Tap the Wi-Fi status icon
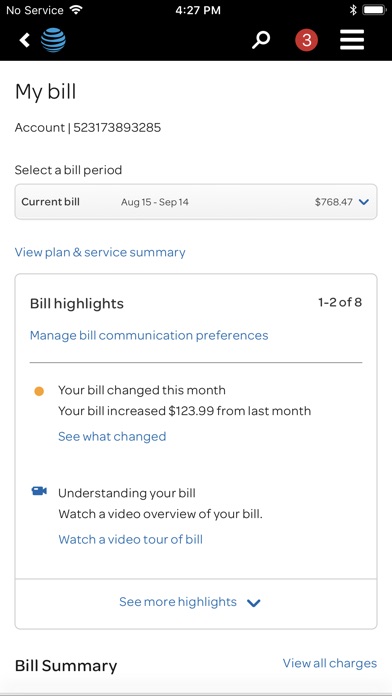The width and height of the screenshot is (392, 696). point(76,10)
